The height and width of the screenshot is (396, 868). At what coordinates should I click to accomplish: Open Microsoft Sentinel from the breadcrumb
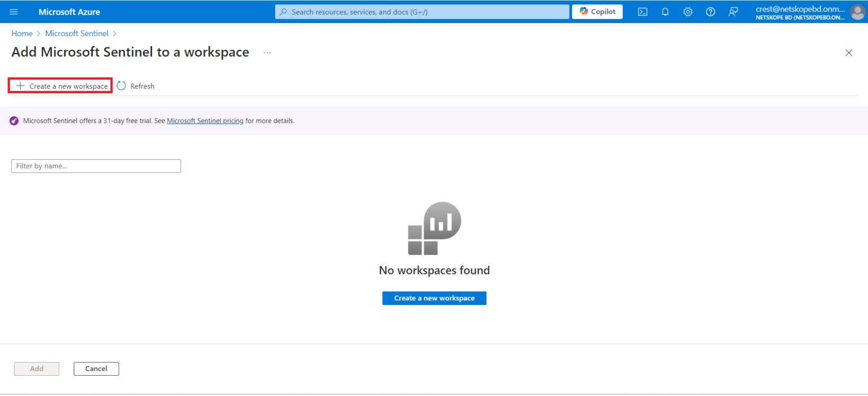tap(76, 33)
